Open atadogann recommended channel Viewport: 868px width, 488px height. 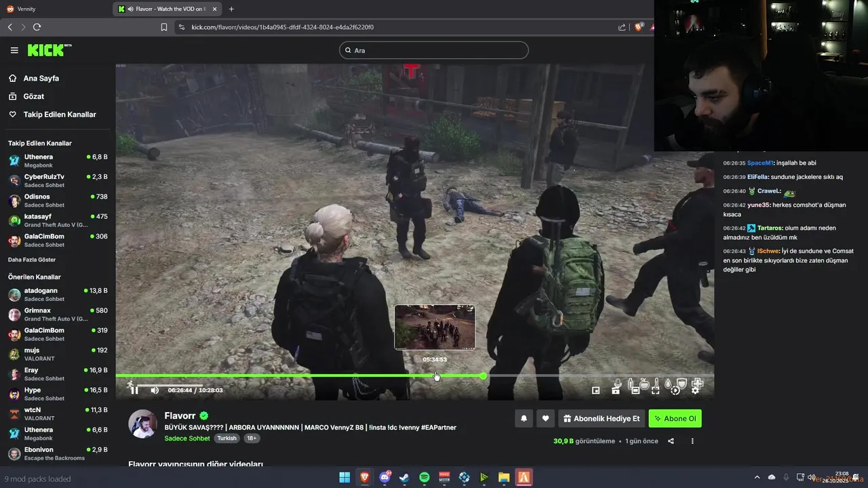pos(58,294)
